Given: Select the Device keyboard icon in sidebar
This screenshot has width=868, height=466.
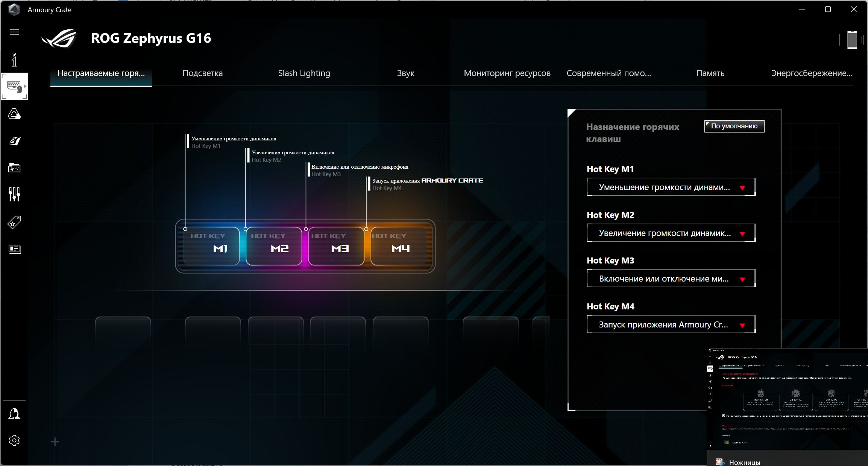Looking at the screenshot, I should pyautogui.click(x=14, y=86).
